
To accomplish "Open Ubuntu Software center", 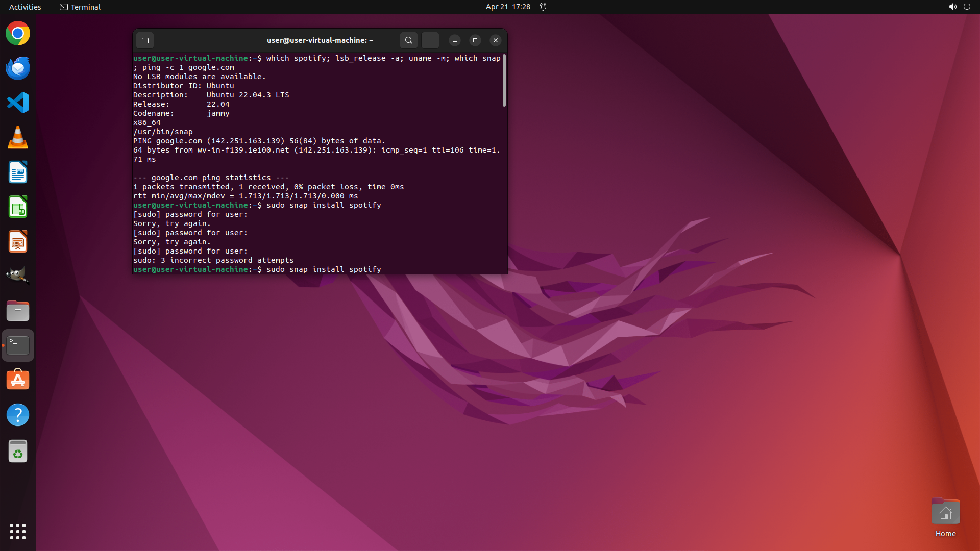I will (x=18, y=380).
